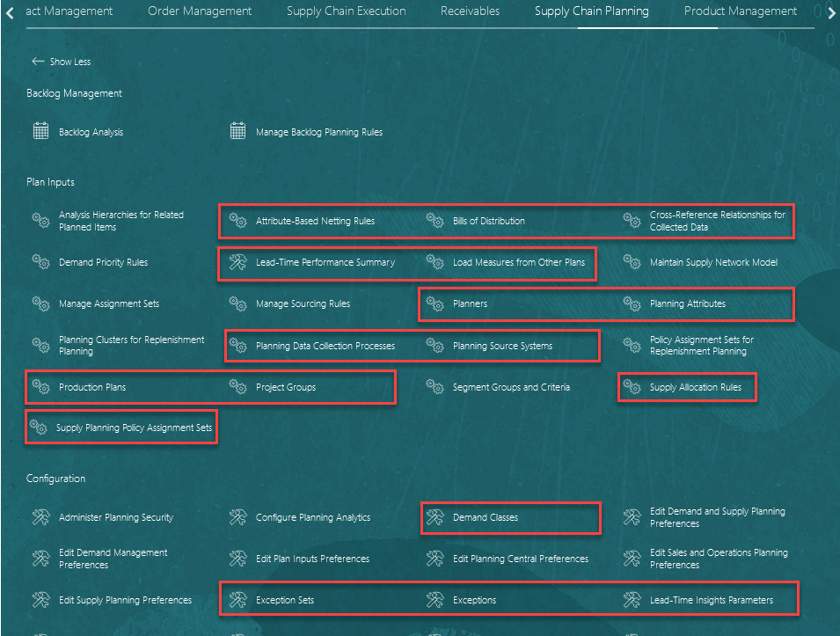Open the Planning Source Systems link
The image size is (840, 636).
pyautogui.click(x=502, y=346)
